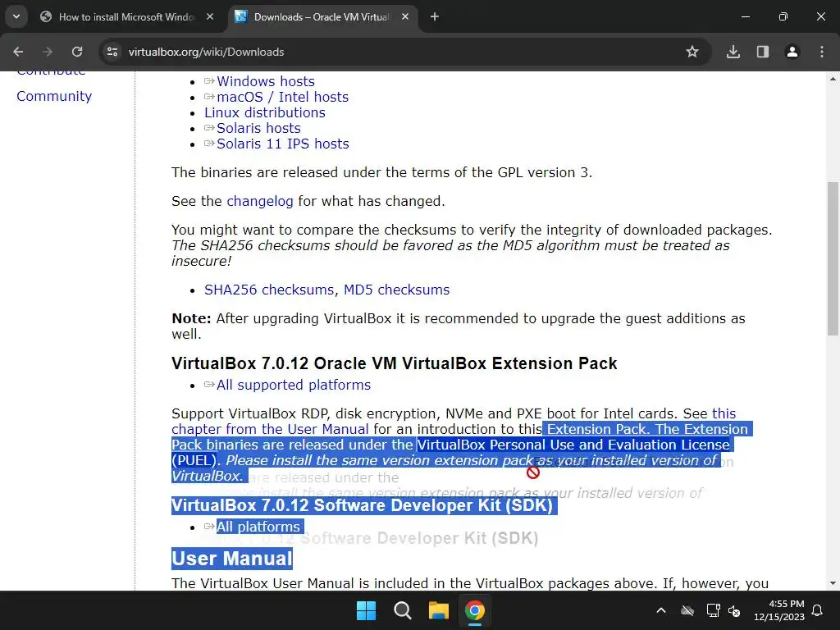The width and height of the screenshot is (840, 630).
Task: Click the User Manual heading
Action: tap(232, 558)
